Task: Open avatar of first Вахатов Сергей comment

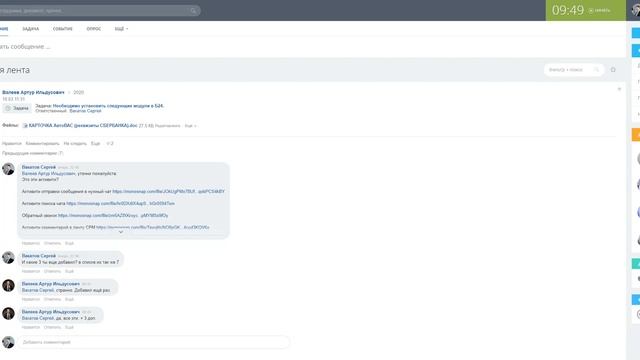Action: point(8,169)
